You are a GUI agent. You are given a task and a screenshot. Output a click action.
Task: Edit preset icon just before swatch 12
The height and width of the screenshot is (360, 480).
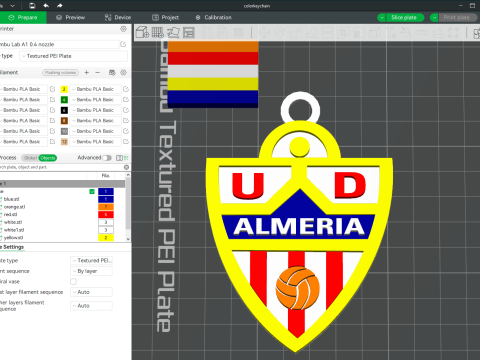point(52,142)
